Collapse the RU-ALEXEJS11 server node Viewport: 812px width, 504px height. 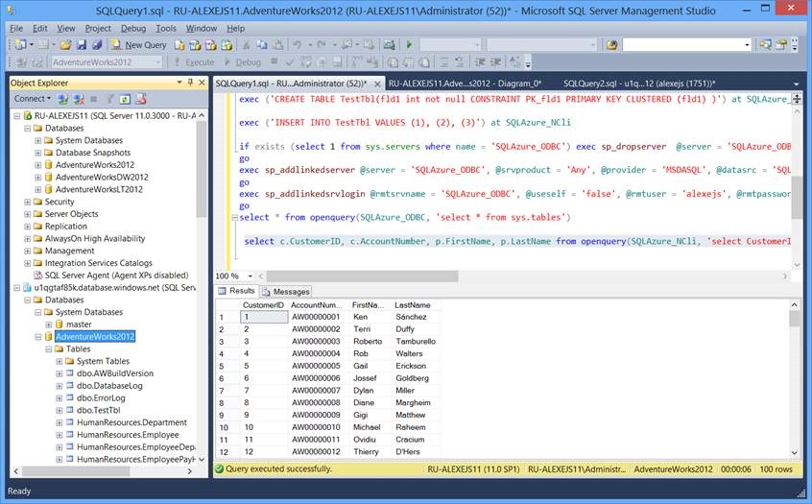pos(16,116)
